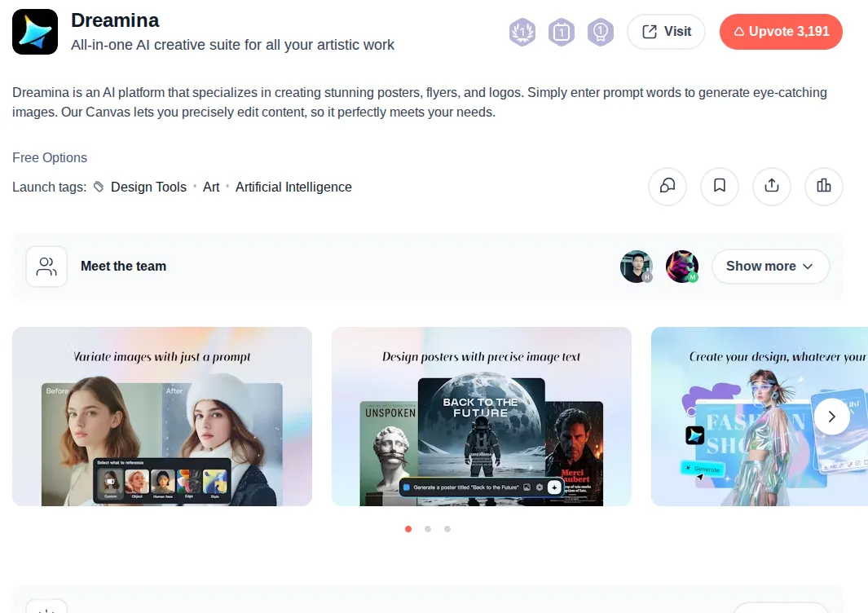Share this launch via upload icon
868x613 pixels.
pyautogui.click(x=772, y=186)
